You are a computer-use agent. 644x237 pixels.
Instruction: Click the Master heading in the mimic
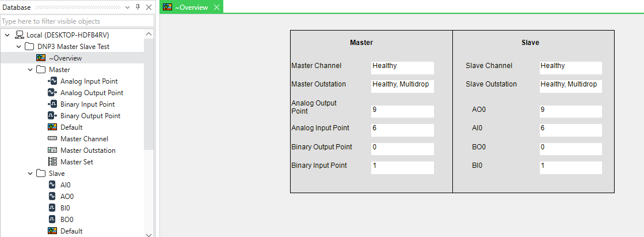(361, 42)
